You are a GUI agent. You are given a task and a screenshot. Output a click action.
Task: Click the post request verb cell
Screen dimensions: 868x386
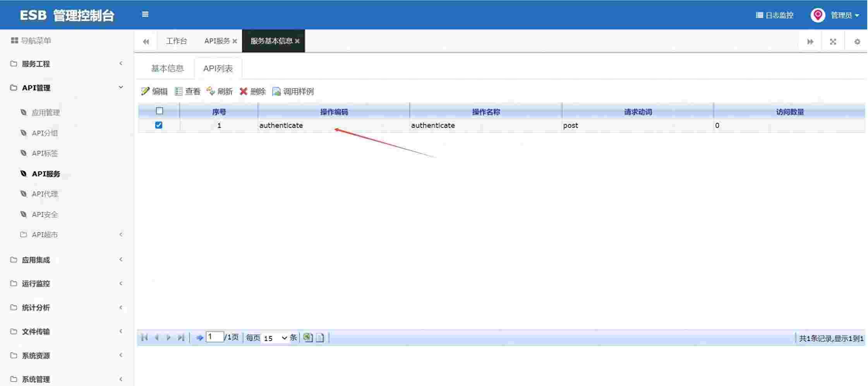638,125
